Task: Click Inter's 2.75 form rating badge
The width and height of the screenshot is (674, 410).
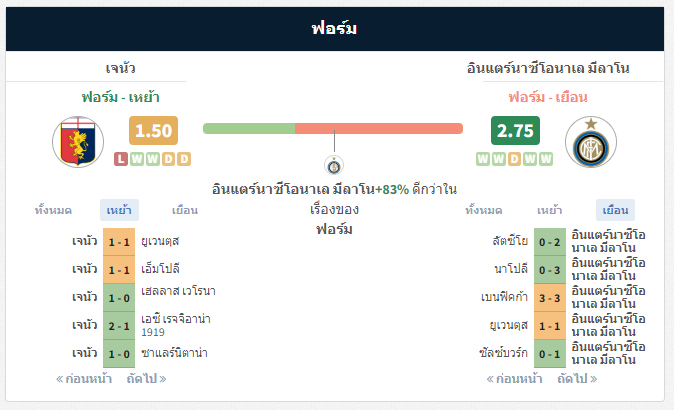Action: 515,131
